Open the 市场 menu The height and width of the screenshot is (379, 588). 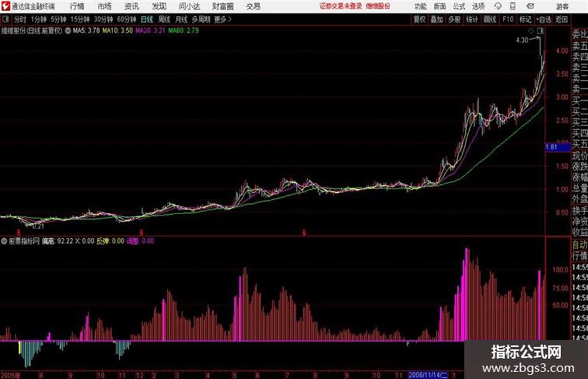pos(105,6)
